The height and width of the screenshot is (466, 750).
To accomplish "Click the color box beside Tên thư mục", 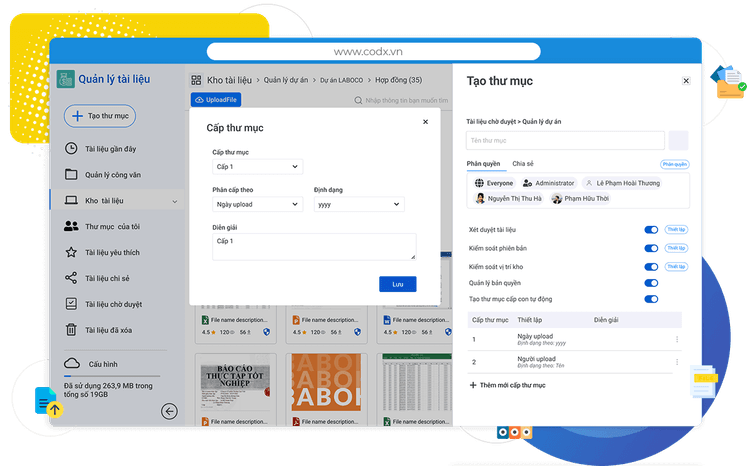I will point(678,140).
